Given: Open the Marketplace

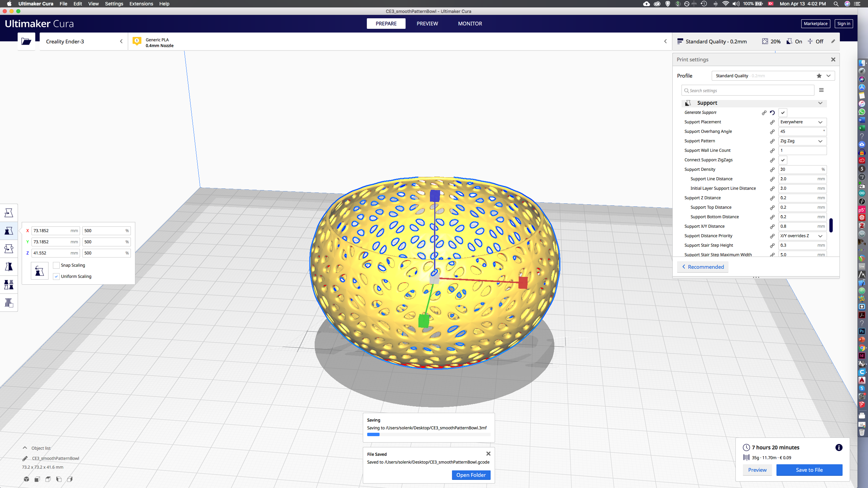Looking at the screenshot, I should [815, 24].
